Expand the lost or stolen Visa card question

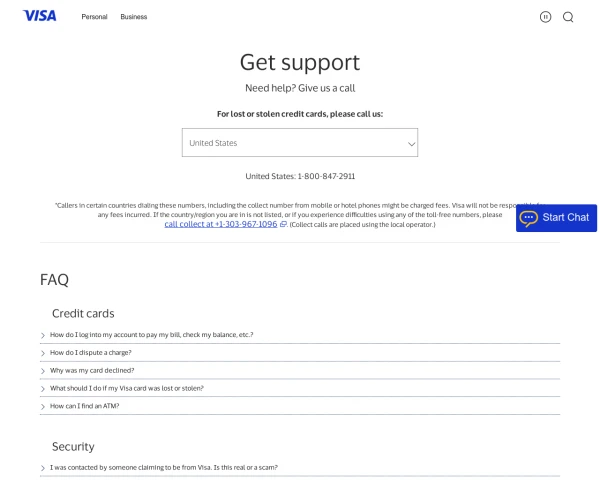point(300,388)
